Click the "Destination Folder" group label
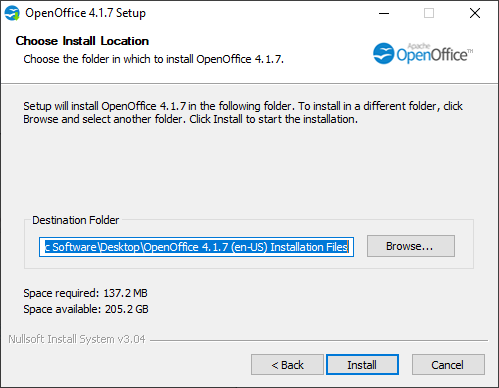This screenshot has width=499, height=388. point(76,220)
